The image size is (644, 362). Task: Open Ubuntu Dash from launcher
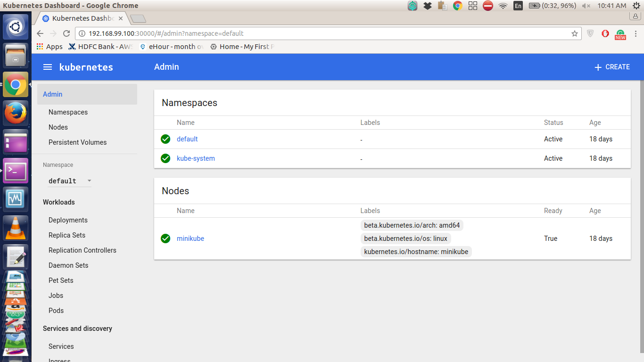[x=16, y=27]
